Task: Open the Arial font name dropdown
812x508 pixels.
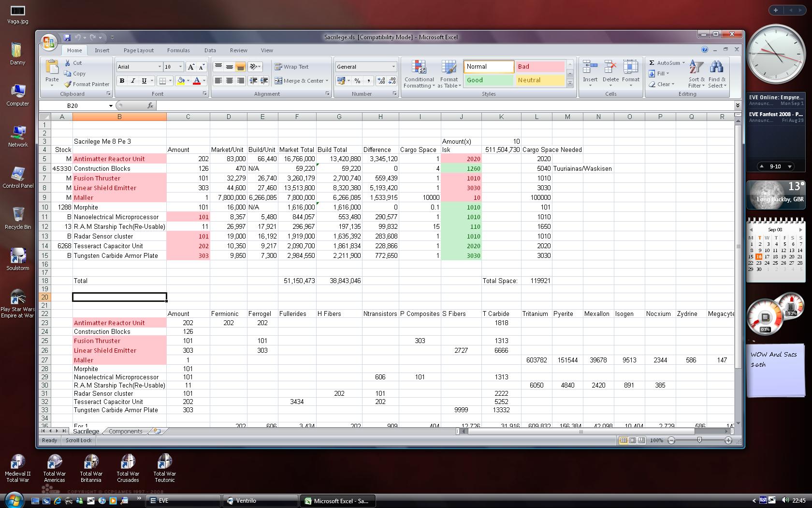Action: click(159, 67)
